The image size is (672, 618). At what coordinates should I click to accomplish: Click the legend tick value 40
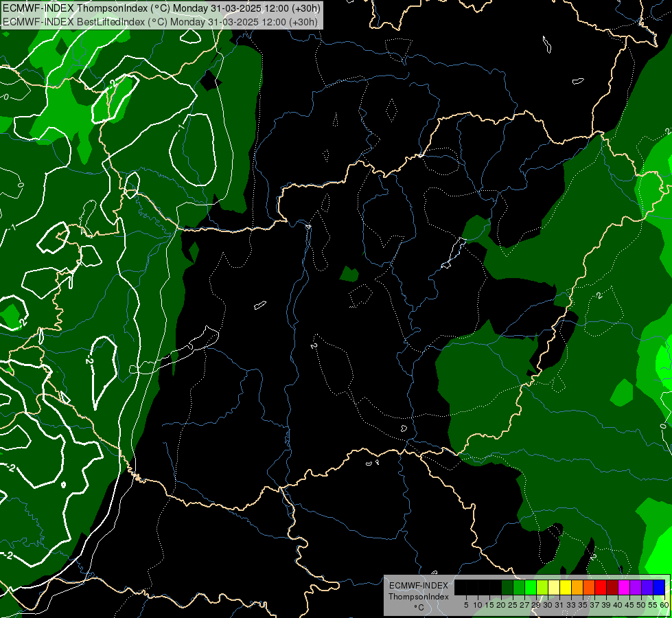coord(618,605)
